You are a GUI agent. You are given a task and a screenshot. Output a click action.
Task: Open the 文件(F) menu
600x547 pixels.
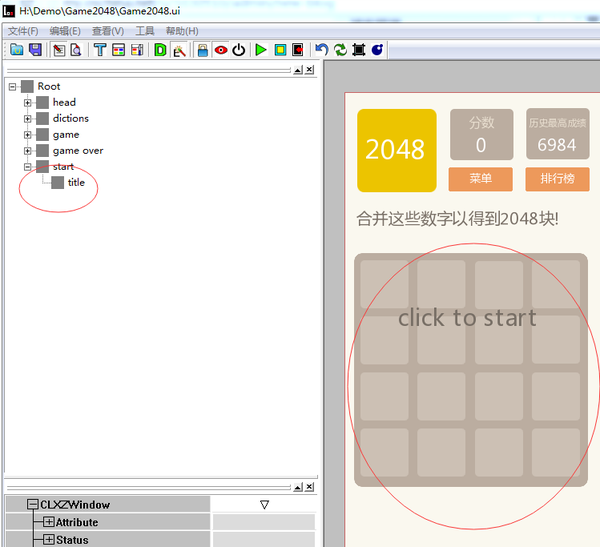23,31
